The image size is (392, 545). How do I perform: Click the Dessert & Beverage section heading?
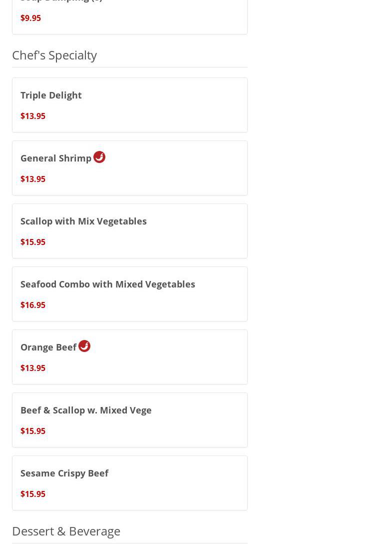coord(66,531)
